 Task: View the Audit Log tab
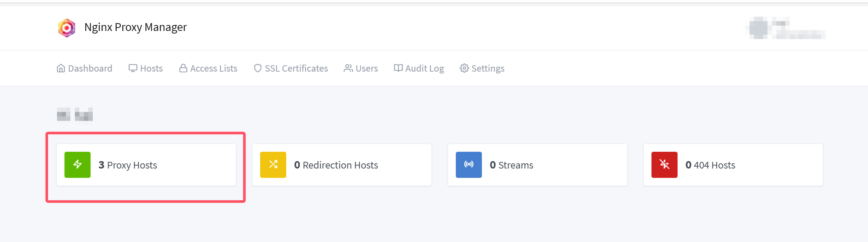(419, 68)
